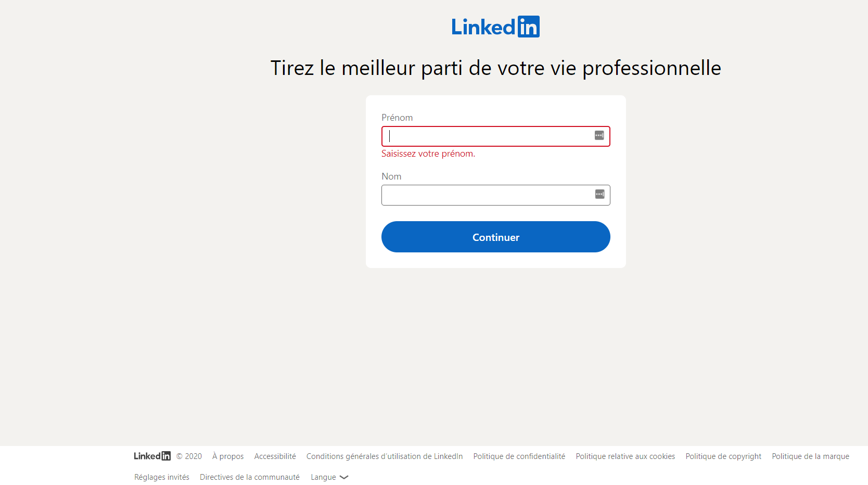Open Politique relative aux cookies link
Image resolution: width=868 pixels, height=485 pixels.
[626, 456]
